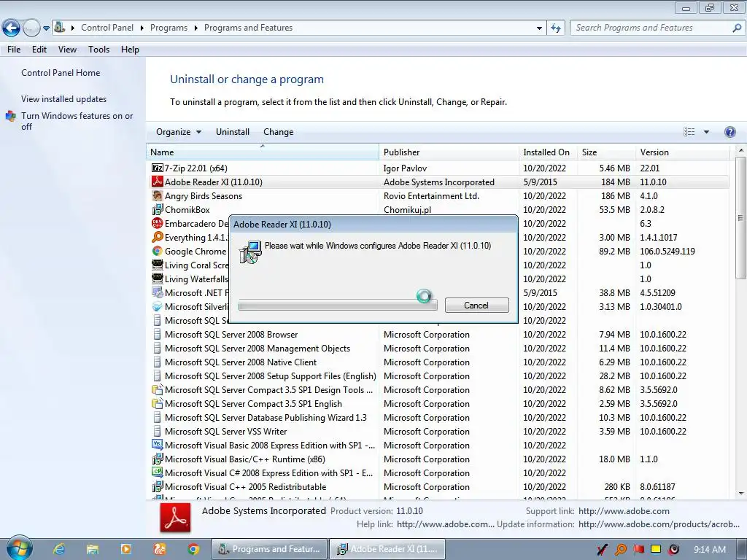Screen dimensions: 747x560
Task: Open the View menu
Action: coord(67,50)
